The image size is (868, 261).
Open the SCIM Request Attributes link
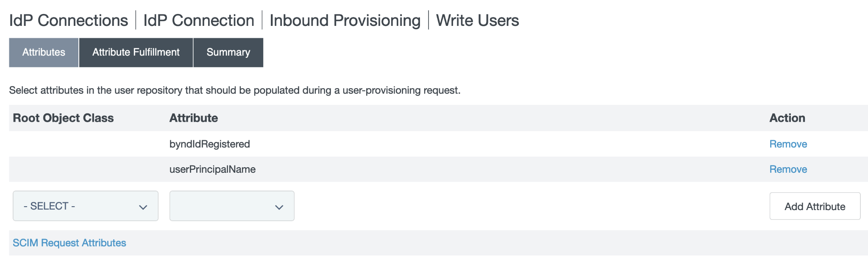coord(70,243)
